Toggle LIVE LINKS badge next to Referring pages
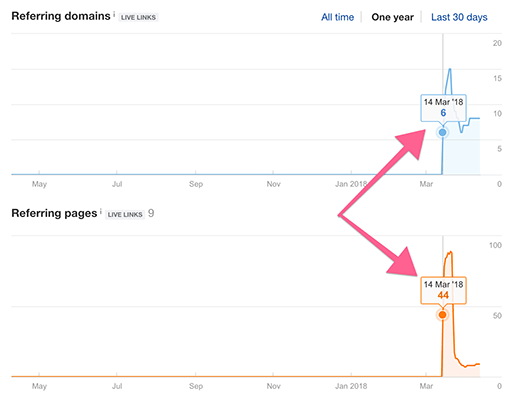The image size is (513, 400). point(125,214)
